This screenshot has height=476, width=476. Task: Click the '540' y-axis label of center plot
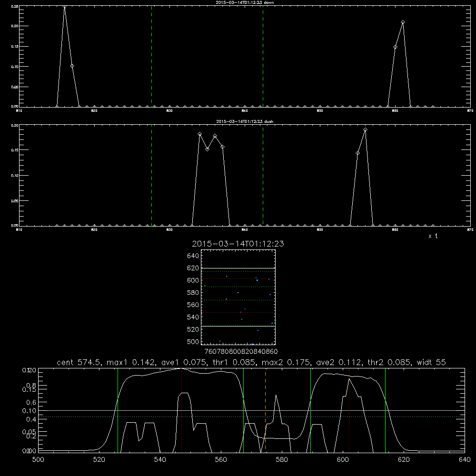tap(193, 317)
